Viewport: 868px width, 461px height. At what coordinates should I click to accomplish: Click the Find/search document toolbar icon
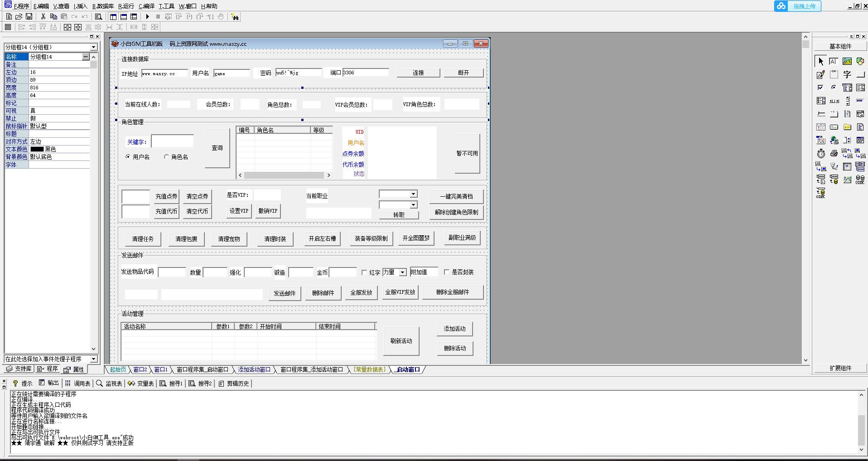pyautogui.click(x=98, y=16)
